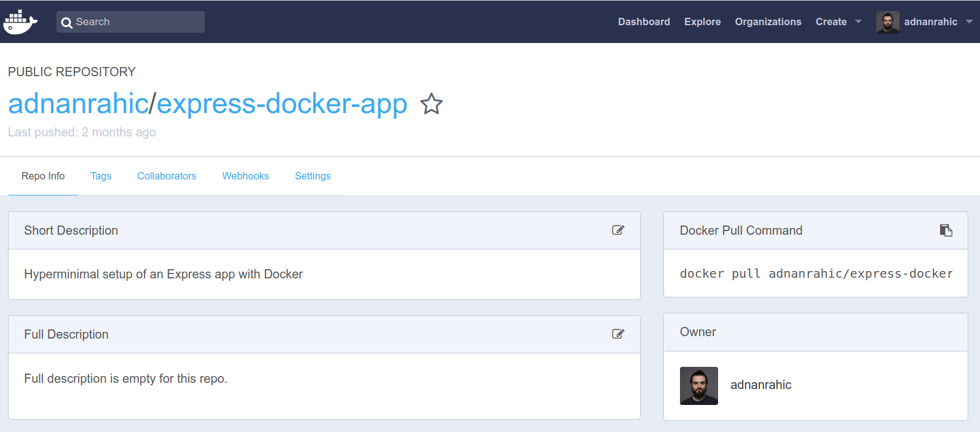Copy the Docker pull command
Image resolution: width=980 pixels, height=432 pixels.
tap(946, 230)
